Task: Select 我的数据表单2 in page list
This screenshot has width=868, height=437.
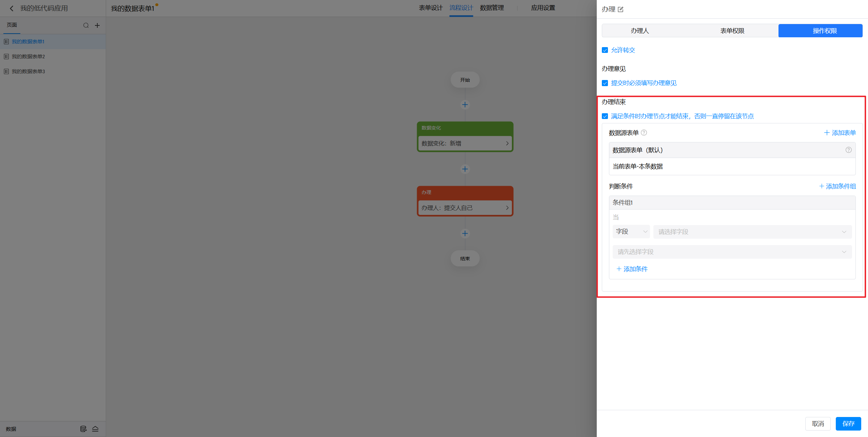Action: tap(28, 57)
